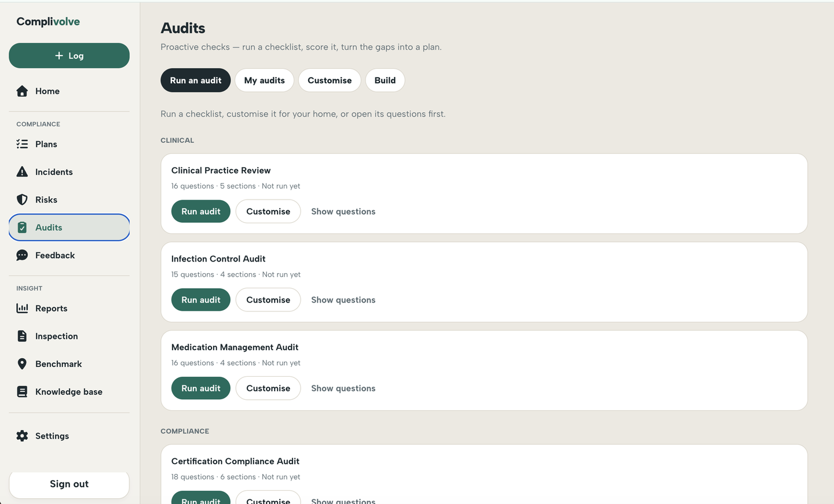The width and height of the screenshot is (834, 504).
Task: Select the Risks shield icon
Action: click(x=22, y=200)
